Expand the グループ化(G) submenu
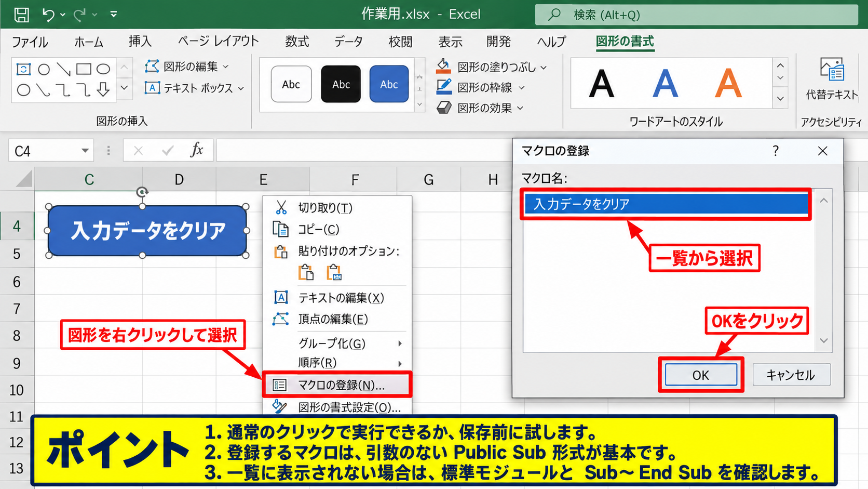 click(337, 343)
